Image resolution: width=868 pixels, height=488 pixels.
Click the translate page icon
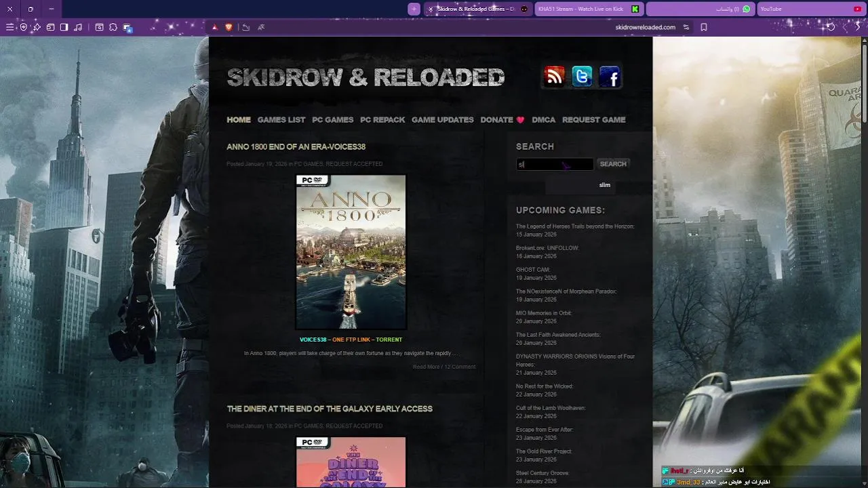point(261,27)
